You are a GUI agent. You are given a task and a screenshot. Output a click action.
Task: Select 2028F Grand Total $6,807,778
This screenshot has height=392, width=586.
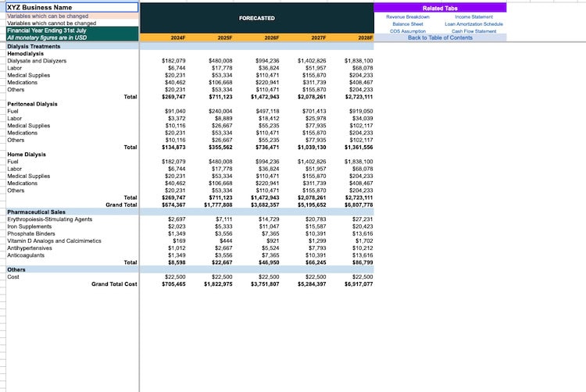(359, 205)
